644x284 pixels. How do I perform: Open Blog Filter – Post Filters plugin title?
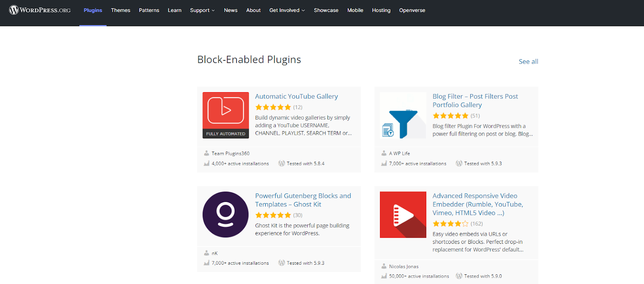click(x=475, y=101)
